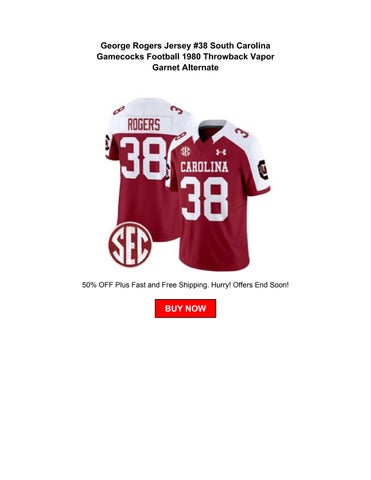This screenshot has width=371, height=480.
Task: Click the Under Armour logo on jersey
Action: tap(221, 152)
